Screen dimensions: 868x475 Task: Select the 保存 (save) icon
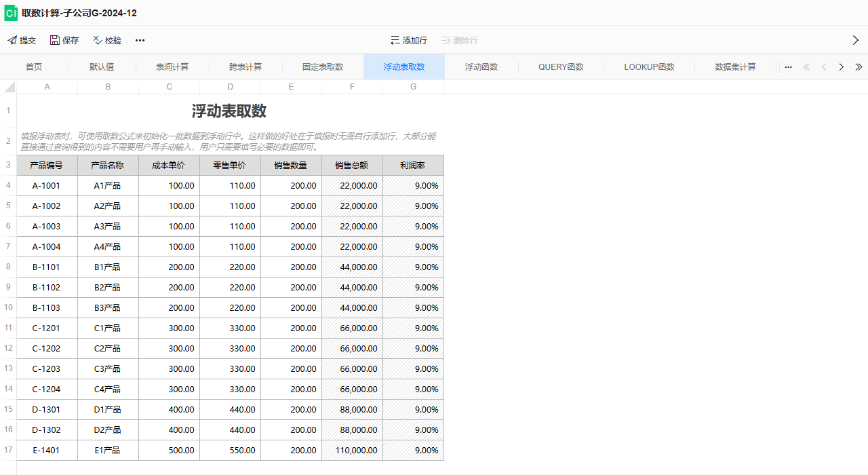coord(54,40)
